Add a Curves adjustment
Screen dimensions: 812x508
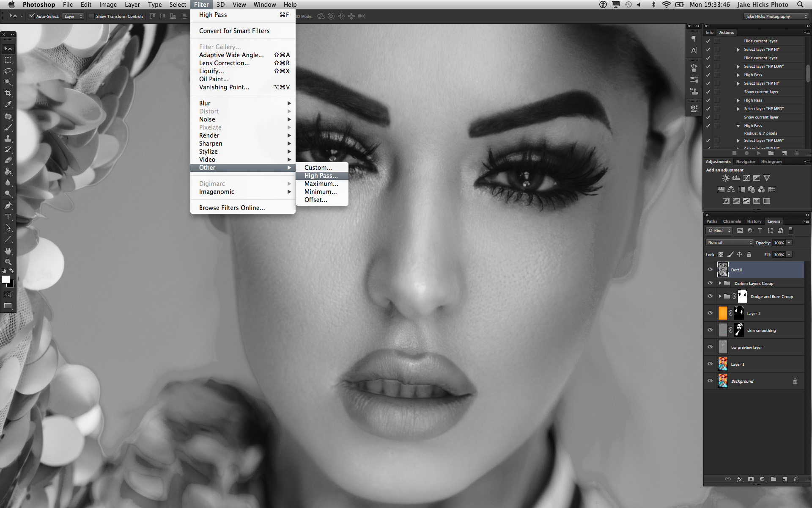746,178
